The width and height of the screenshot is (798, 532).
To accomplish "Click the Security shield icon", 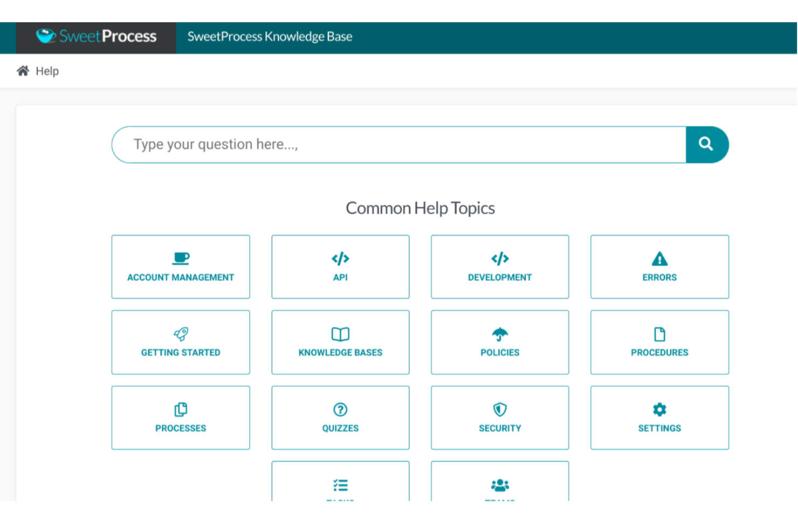I will point(499,409).
